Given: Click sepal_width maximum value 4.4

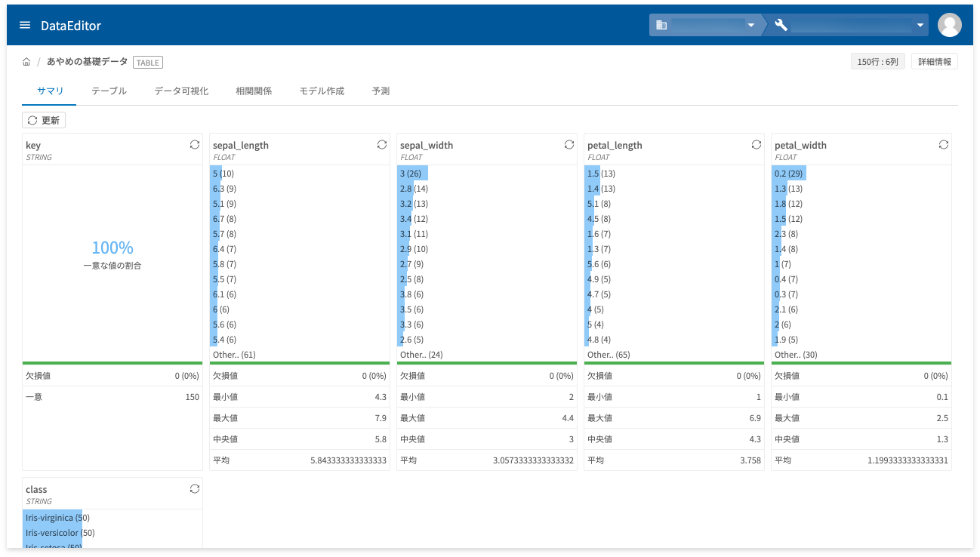Looking at the screenshot, I should pyautogui.click(x=568, y=418).
